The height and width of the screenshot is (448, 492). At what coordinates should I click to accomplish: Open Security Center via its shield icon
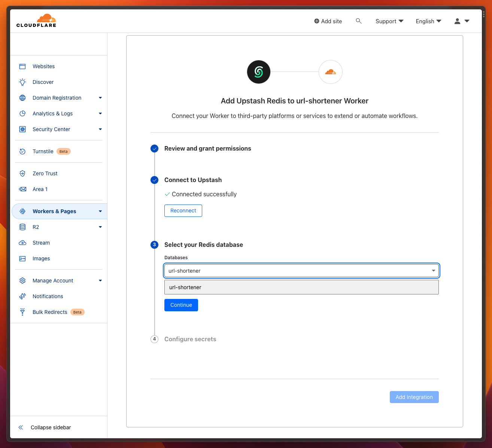[22, 129]
